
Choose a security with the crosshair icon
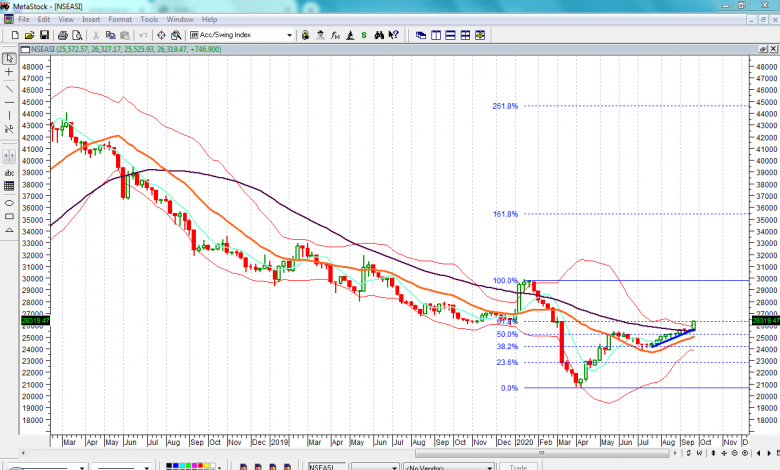click(161, 35)
